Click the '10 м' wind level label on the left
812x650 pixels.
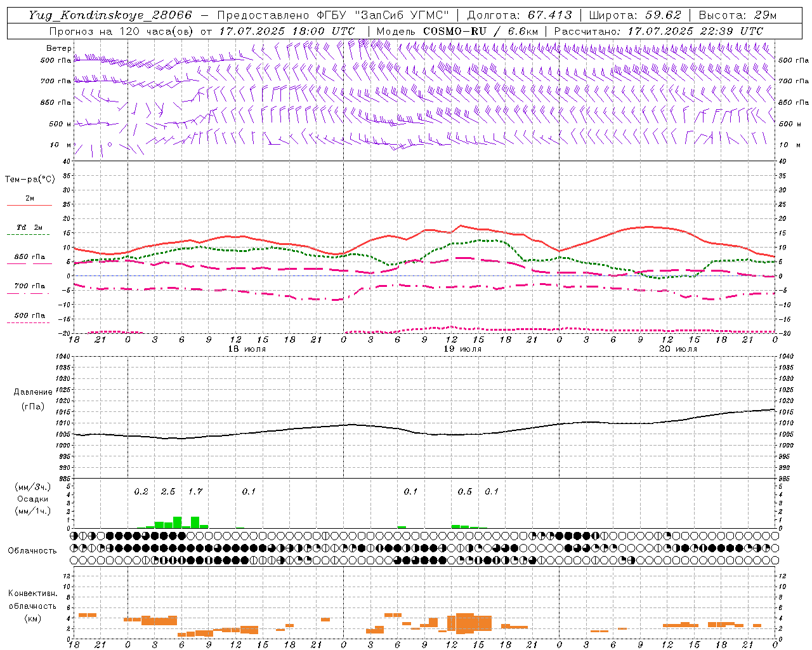(60, 145)
